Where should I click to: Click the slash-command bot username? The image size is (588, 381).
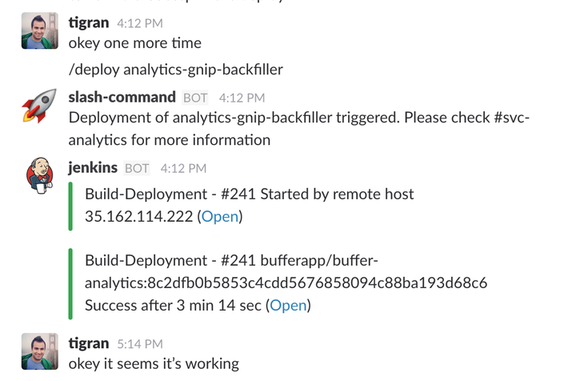click(x=122, y=97)
